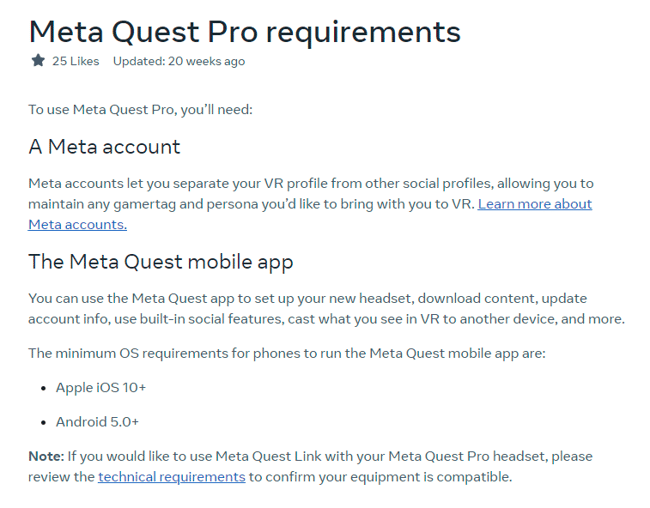The image size is (650, 508).
Task: Click the Updated: 20 weeks ago text
Action: point(179,61)
